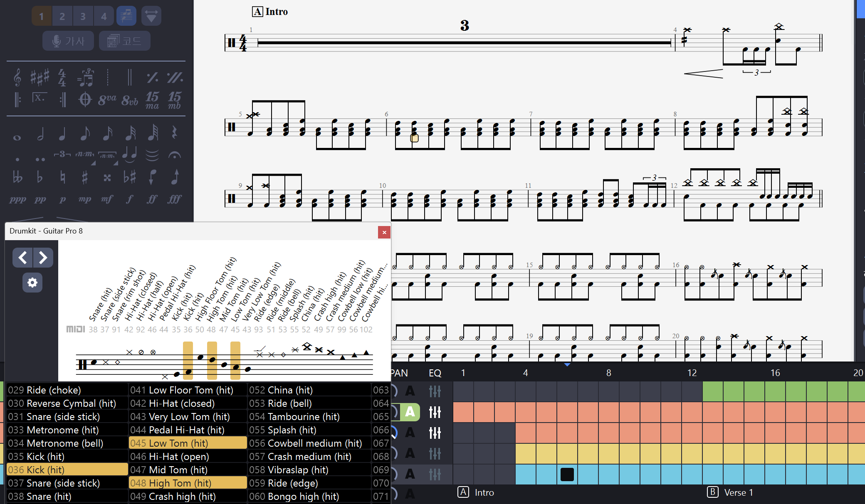Open the 4/4 time signature tool
Screen dimensions: 865x504
point(62,77)
